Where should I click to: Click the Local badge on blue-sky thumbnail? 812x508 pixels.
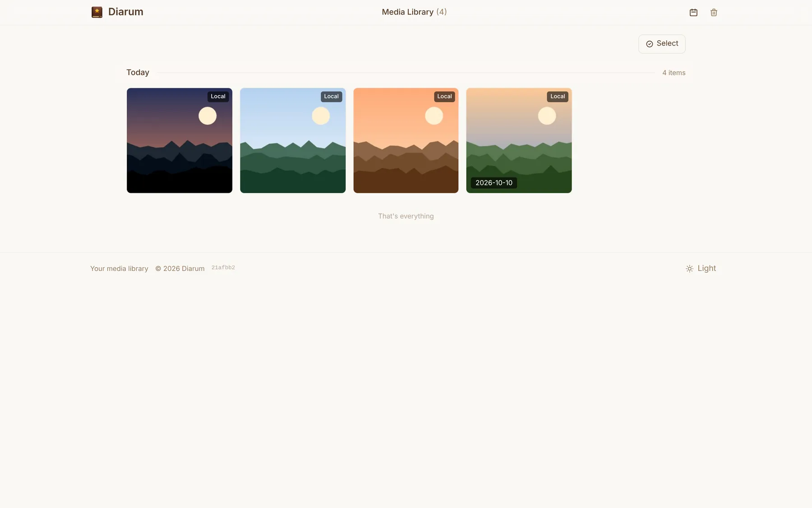coord(331,97)
